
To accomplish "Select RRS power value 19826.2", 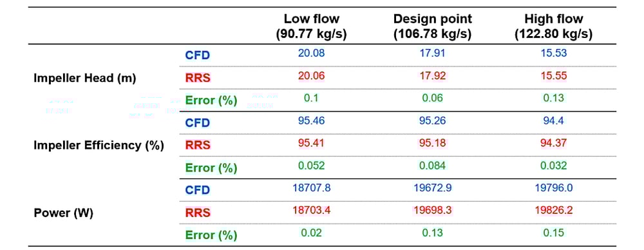I will tap(553, 210).
